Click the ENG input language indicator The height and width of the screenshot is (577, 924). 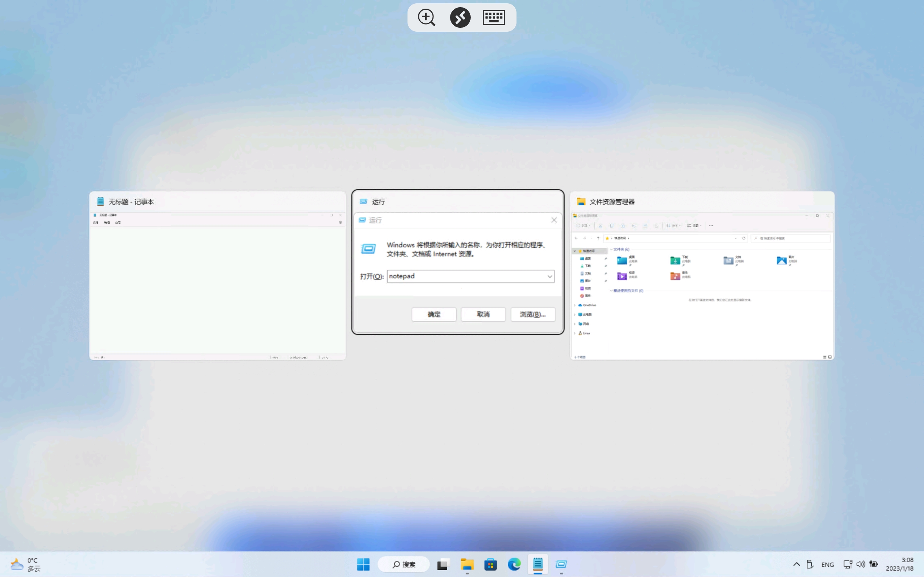click(x=827, y=564)
